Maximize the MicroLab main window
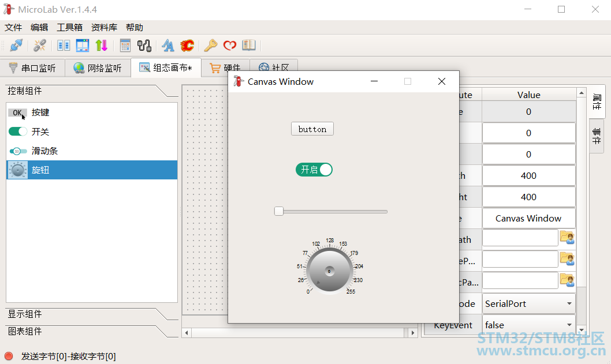611x364 pixels. pyautogui.click(x=561, y=9)
